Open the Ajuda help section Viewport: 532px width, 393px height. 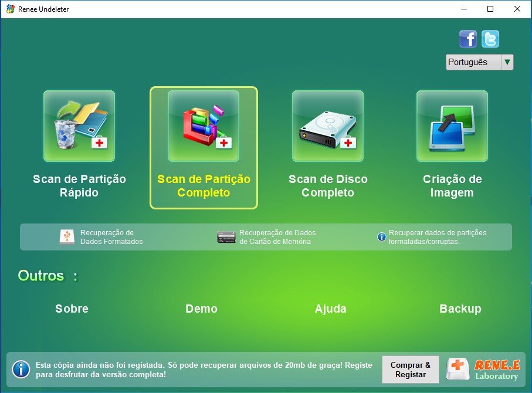(331, 309)
